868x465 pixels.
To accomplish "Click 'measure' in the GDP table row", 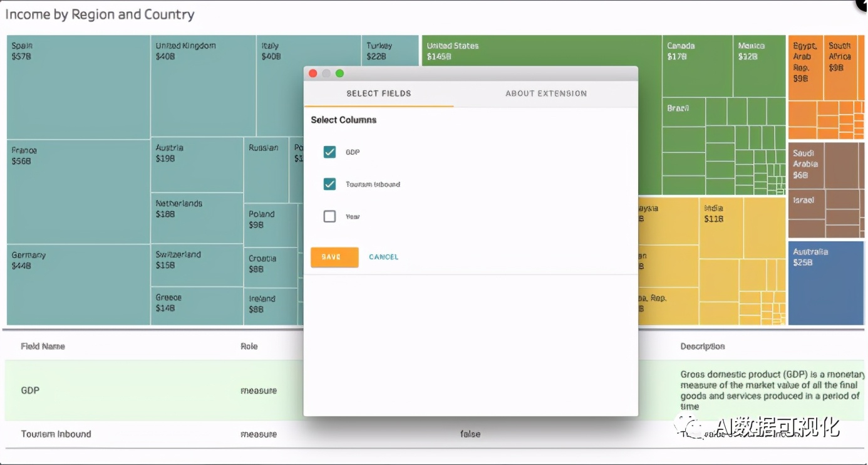I will click(259, 390).
